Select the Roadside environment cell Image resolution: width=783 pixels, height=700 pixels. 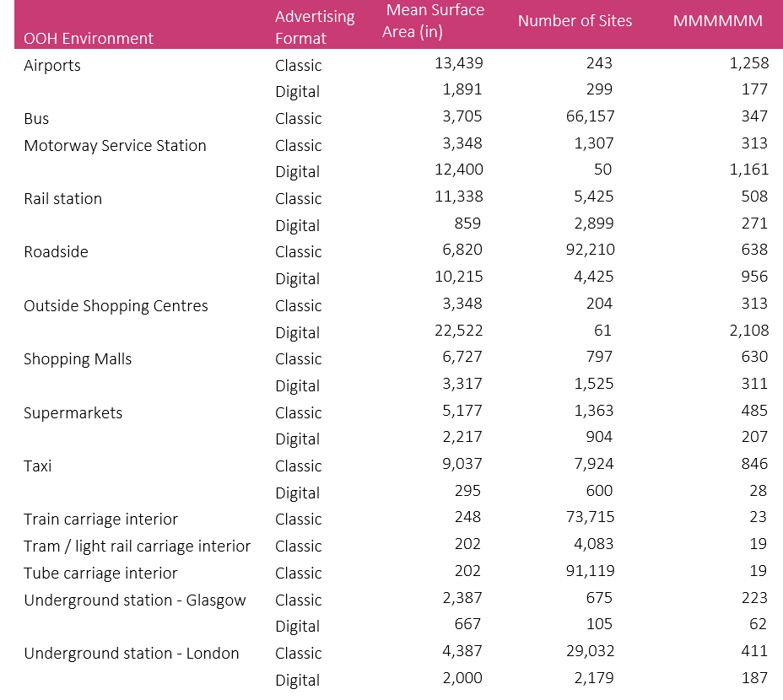[56, 252]
